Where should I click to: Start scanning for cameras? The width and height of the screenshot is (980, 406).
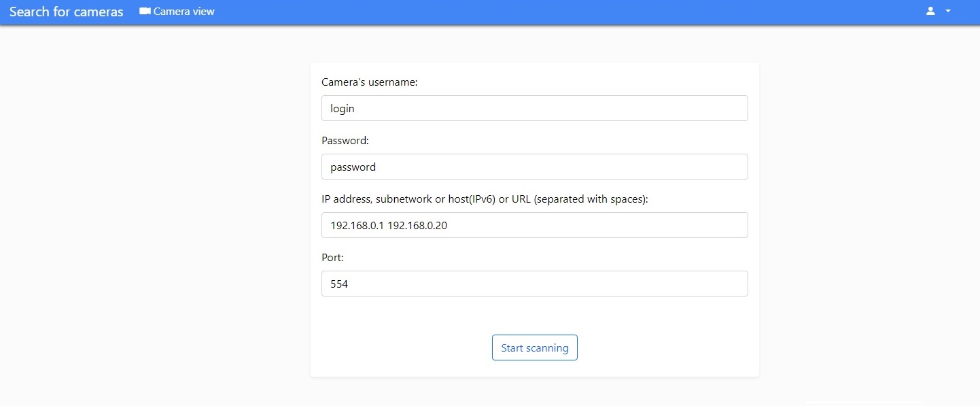(x=535, y=348)
